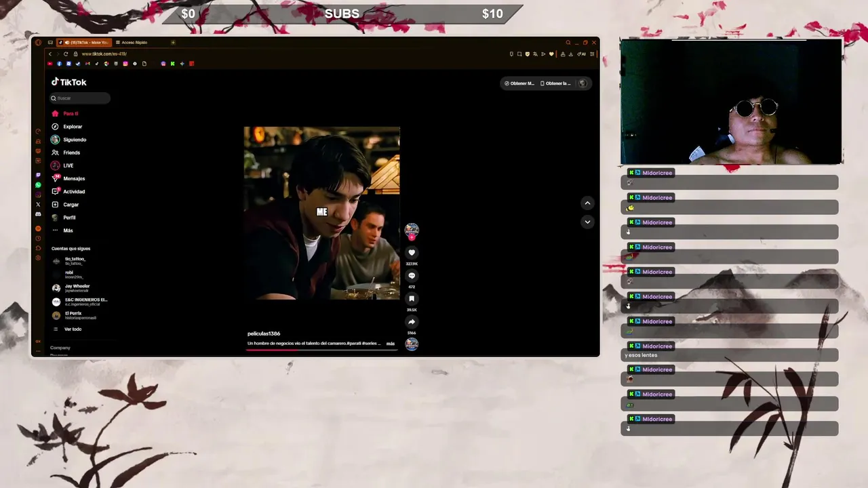Expand video caption with más
The height and width of the screenshot is (488, 868).
[391, 344]
